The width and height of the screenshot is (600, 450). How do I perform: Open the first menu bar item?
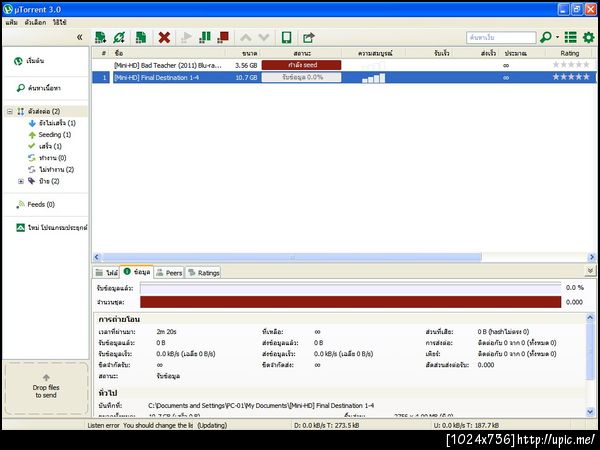pyautogui.click(x=11, y=22)
